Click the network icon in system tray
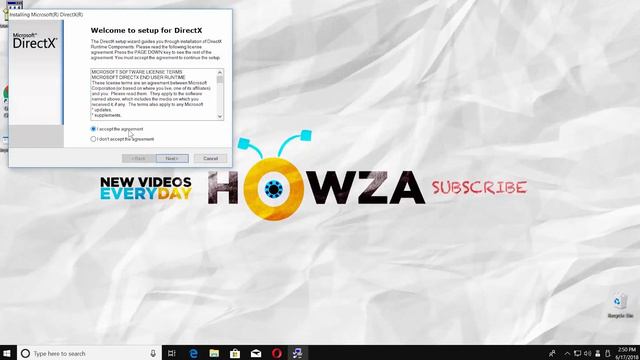640x360 pixels. point(577,353)
